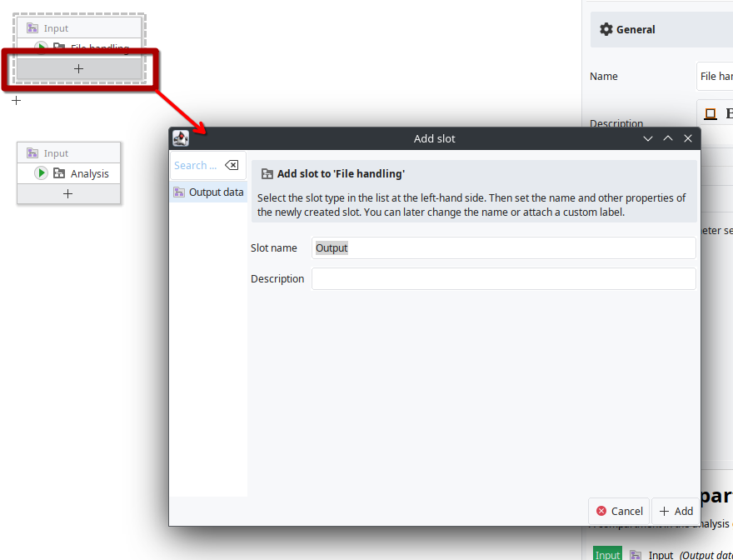Edit the Name field in properties panel

716,77
